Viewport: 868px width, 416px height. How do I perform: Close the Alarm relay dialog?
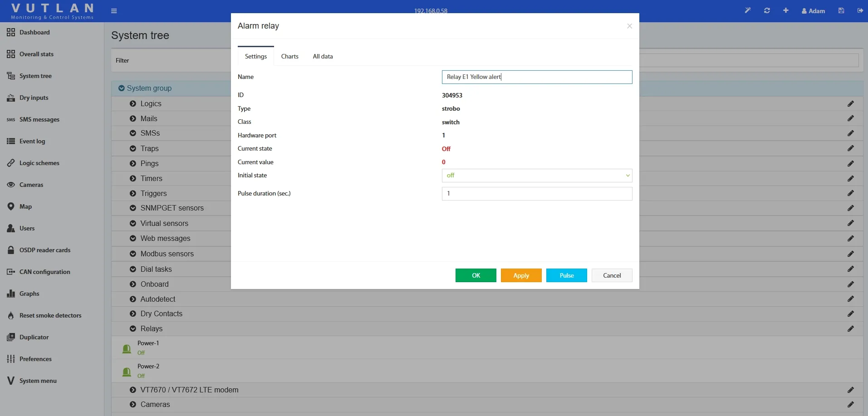point(629,26)
